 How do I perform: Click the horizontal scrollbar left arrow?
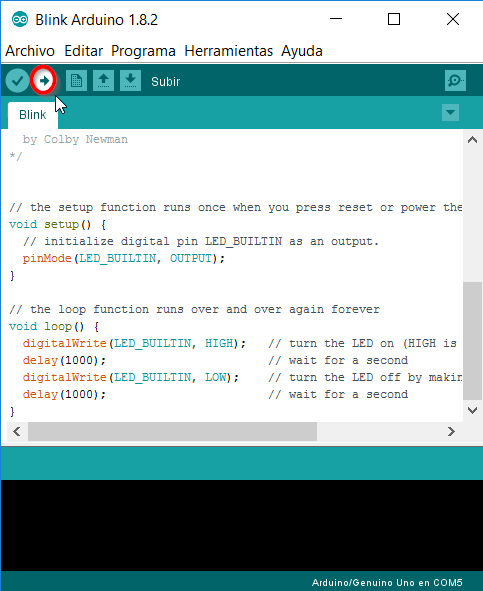(x=17, y=432)
